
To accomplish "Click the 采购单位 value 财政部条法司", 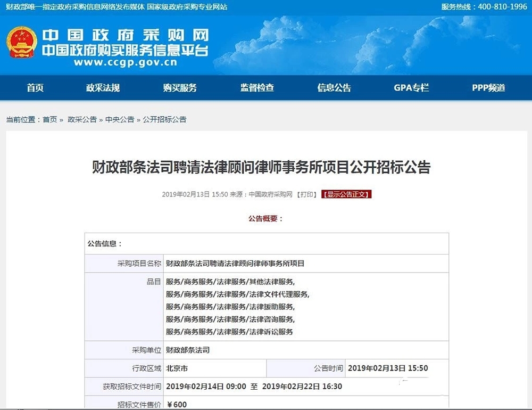I will pos(188,350).
